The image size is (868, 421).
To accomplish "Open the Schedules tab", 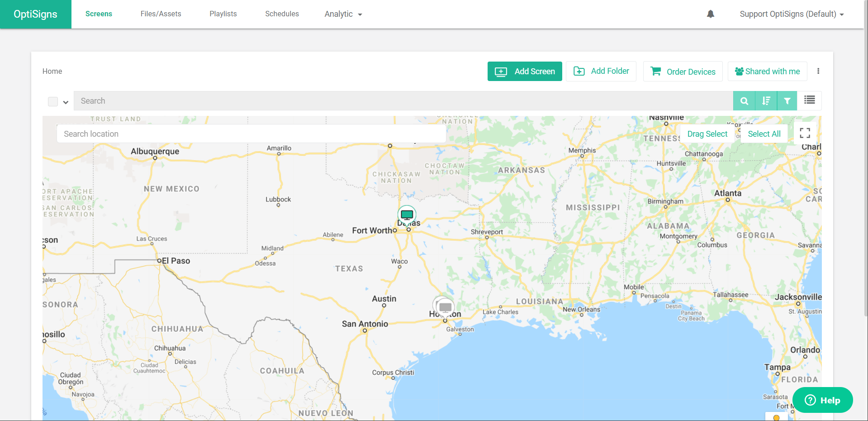I will tap(282, 14).
